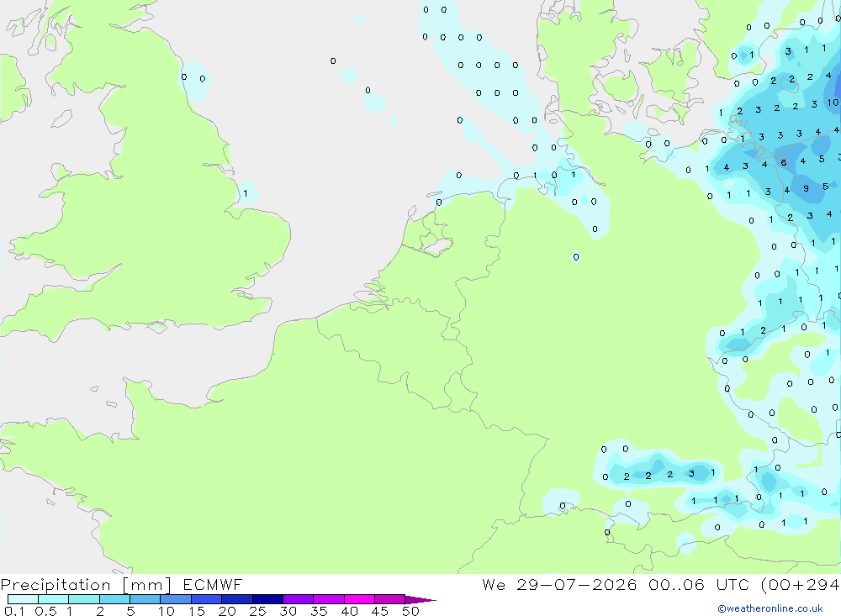This screenshot has width=841, height=616.
Task: Click the '50' legend scale label
Action: click(x=410, y=611)
